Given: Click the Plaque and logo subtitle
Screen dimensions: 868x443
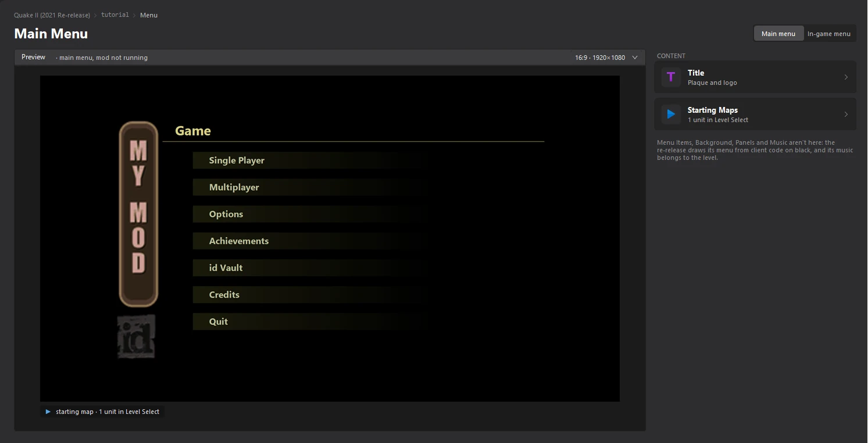Looking at the screenshot, I should pos(712,83).
